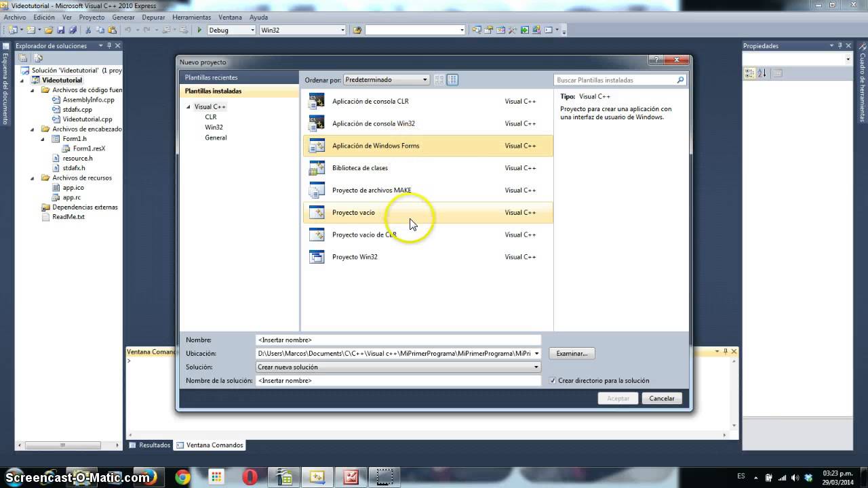Select Biblioteca de clases template
This screenshot has width=868, height=488.
pyautogui.click(x=428, y=168)
